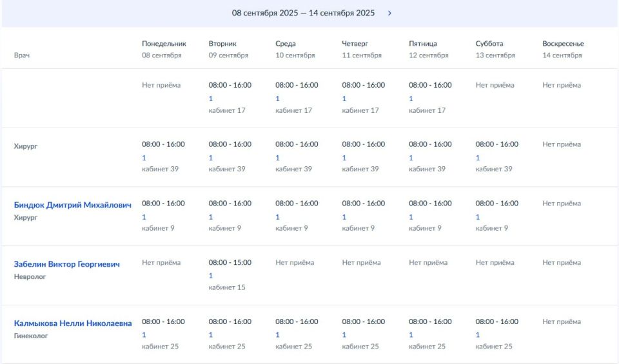619x364 pixels.
Task: Select Tuesday slot link for кабинет 17
Action: tap(211, 99)
